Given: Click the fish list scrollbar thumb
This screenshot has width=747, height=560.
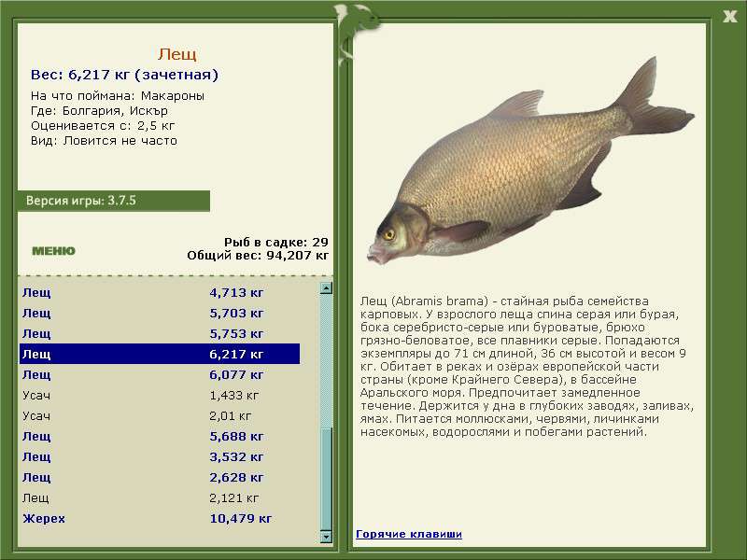Looking at the screenshot, I should [326, 479].
